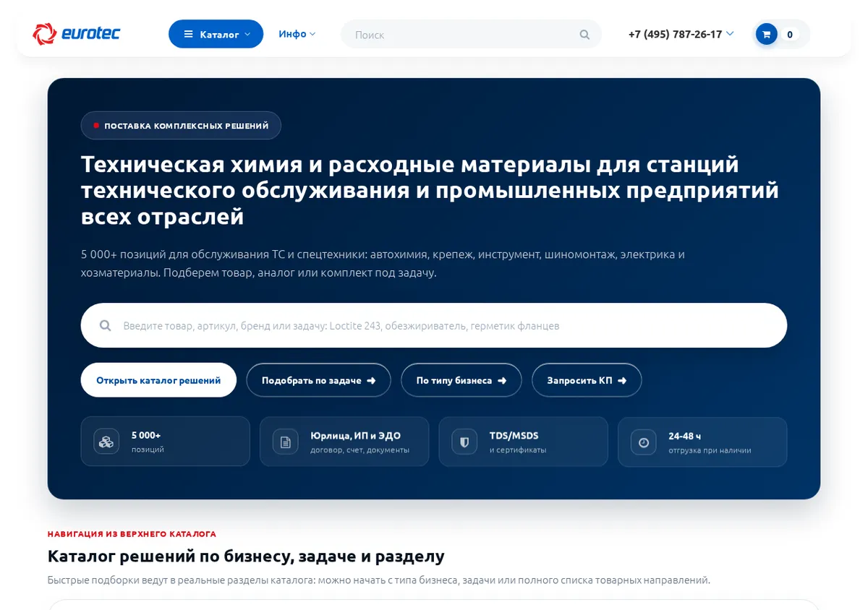Open the Каталог dropdown menu
868x610 pixels.
216,34
